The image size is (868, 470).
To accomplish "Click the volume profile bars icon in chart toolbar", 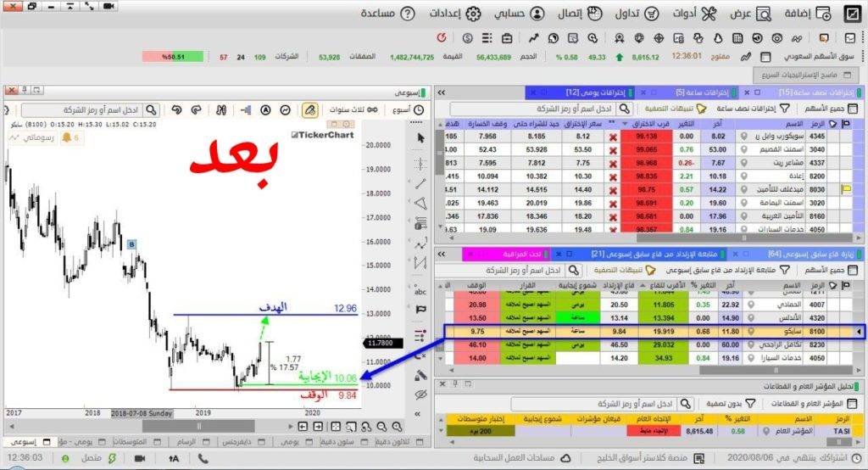I will (247, 109).
